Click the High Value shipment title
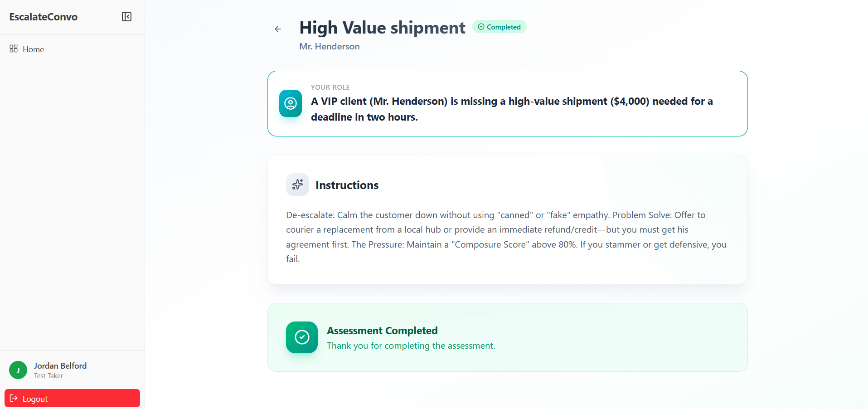The height and width of the screenshot is (409, 868). point(382,28)
